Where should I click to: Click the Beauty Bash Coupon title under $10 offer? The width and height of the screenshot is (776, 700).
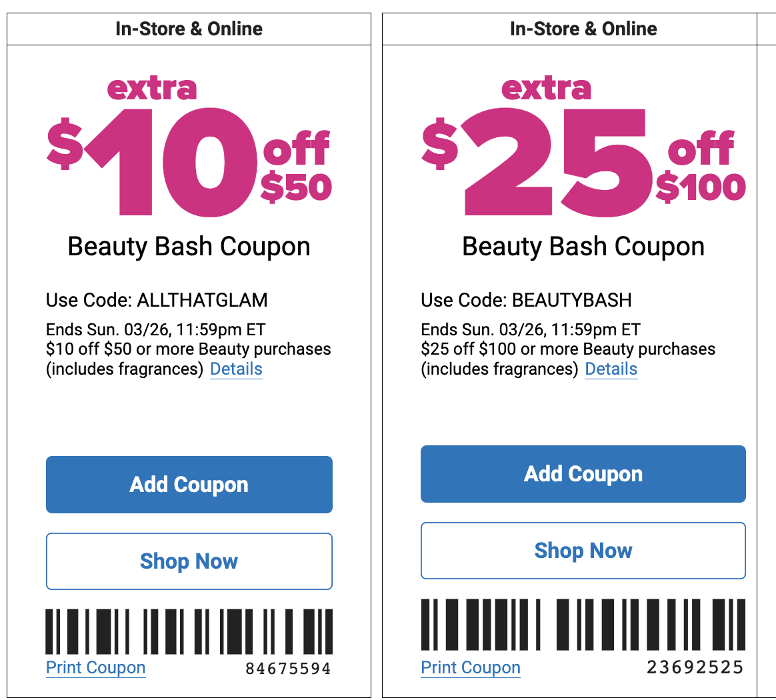(189, 247)
